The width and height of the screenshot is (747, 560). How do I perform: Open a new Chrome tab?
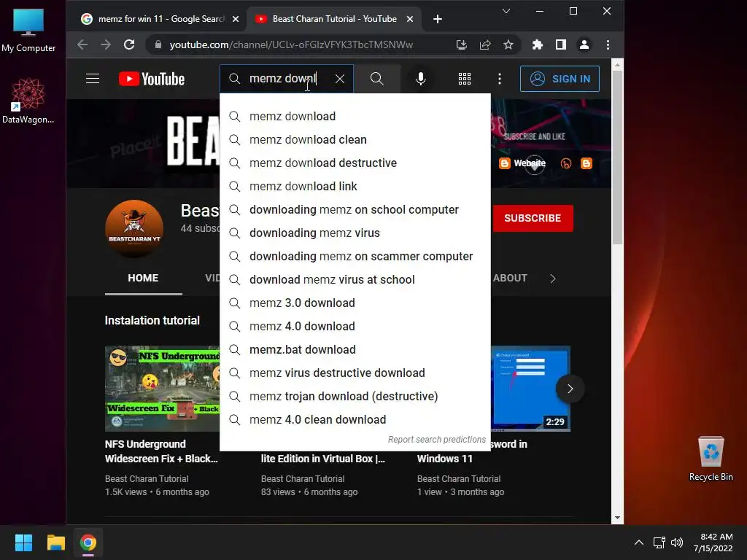pyautogui.click(x=438, y=19)
